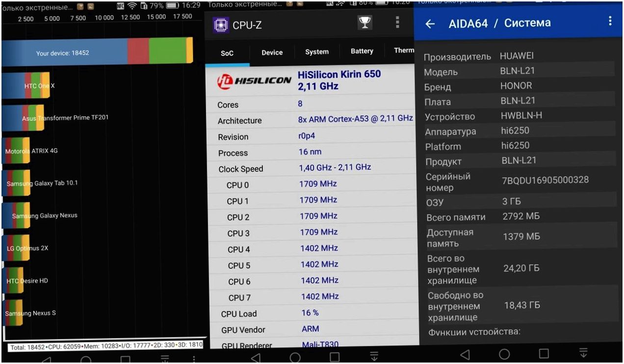Viewport: 624px width, 364px height.
Task: Tap the 'HiSilicon Kirin 650' title
Action: pos(339,75)
